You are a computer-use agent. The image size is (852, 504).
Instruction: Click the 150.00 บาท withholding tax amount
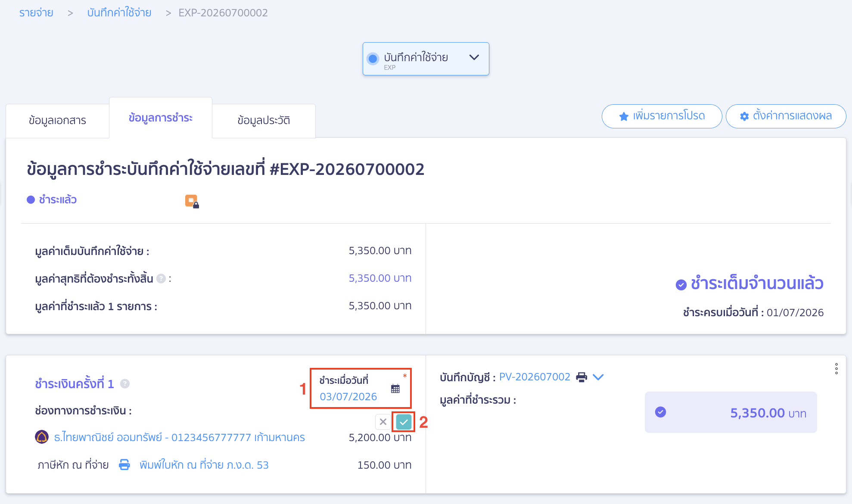click(x=384, y=465)
